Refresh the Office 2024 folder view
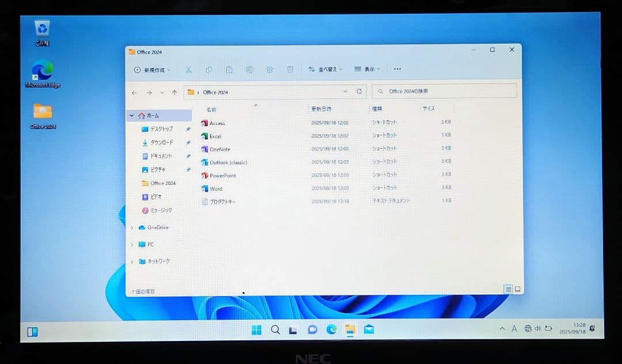Image resolution: width=622 pixels, height=364 pixels. [359, 92]
